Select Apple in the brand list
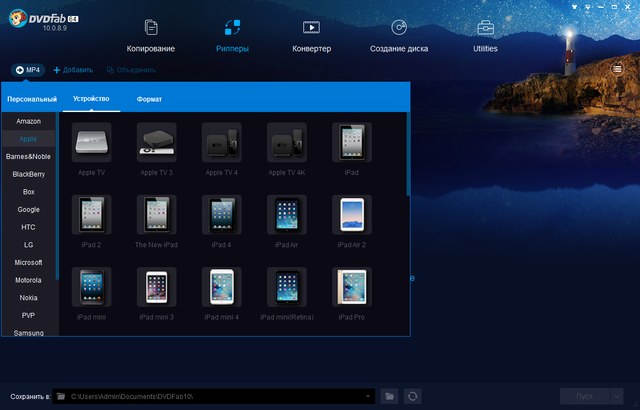This screenshot has height=410, width=640. [x=29, y=139]
